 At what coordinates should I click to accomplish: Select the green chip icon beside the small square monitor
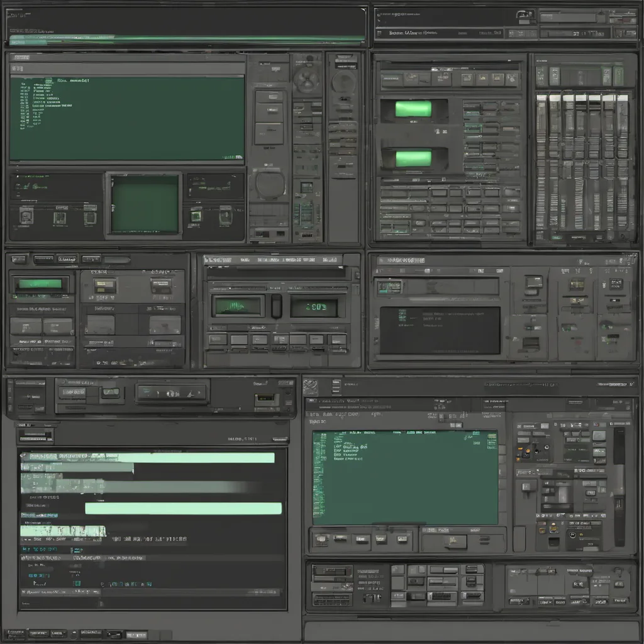click(196, 216)
